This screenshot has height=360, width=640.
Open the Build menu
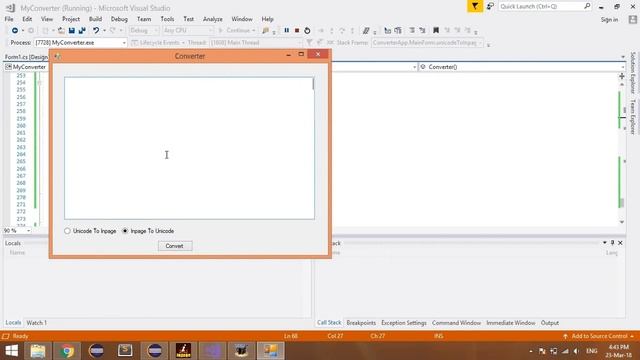click(x=95, y=19)
